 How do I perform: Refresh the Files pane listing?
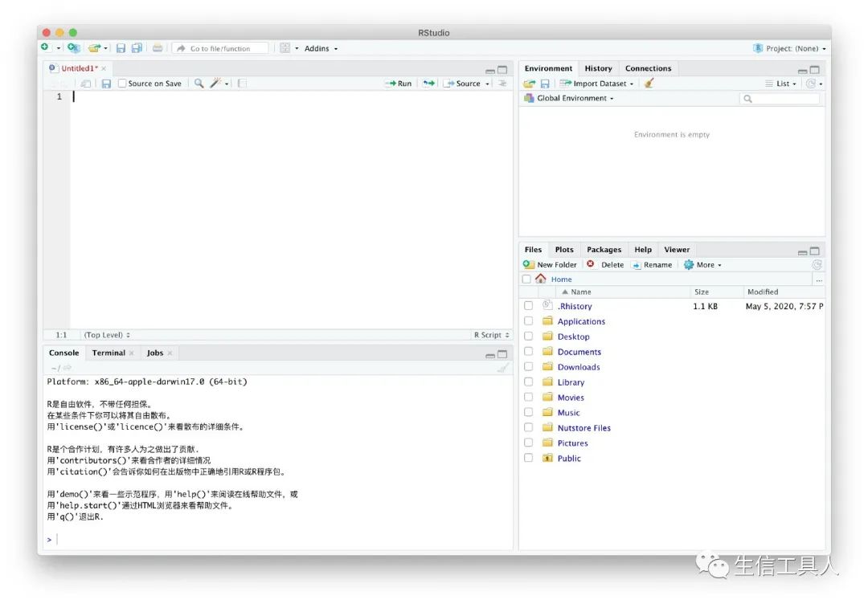[x=817, y=265]
